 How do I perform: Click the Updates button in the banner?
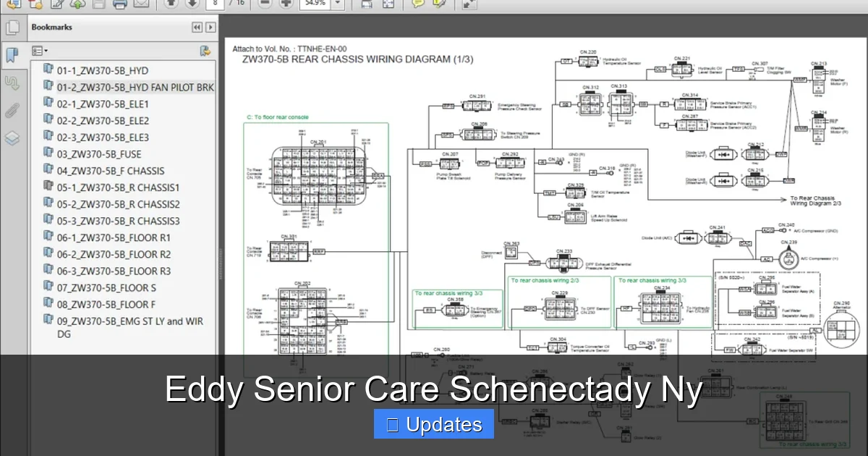tap(434, 424)
